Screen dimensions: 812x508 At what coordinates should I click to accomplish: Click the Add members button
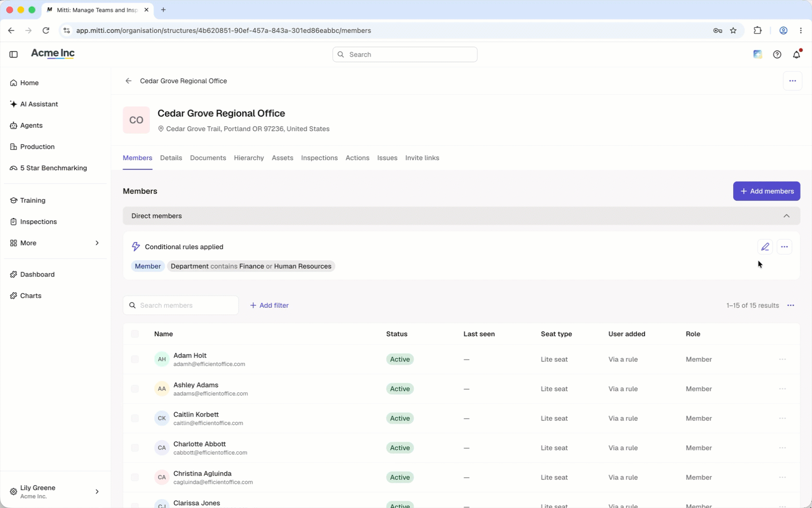[x=767, y=191]
